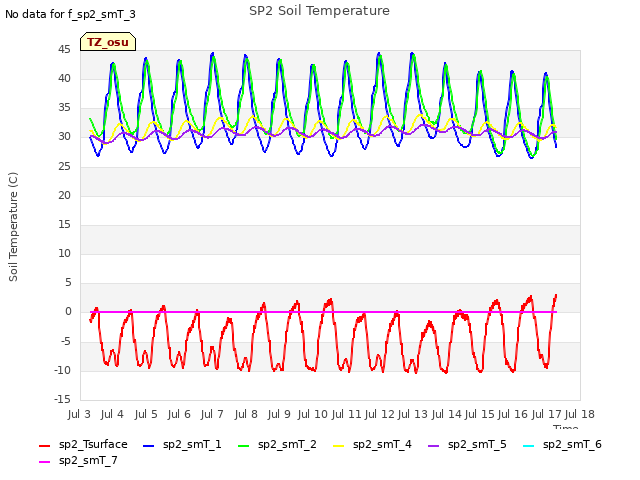
Task: Click the 40 y-axis tick label
Action: point(64,79)
